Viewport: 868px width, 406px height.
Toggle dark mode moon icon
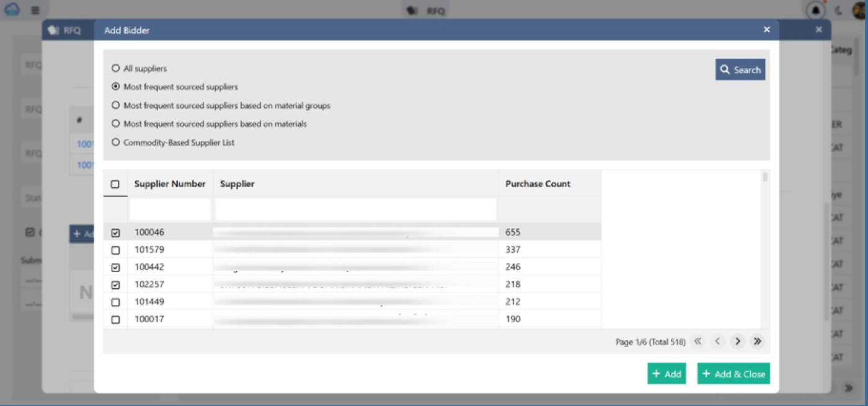click(839, 11)
